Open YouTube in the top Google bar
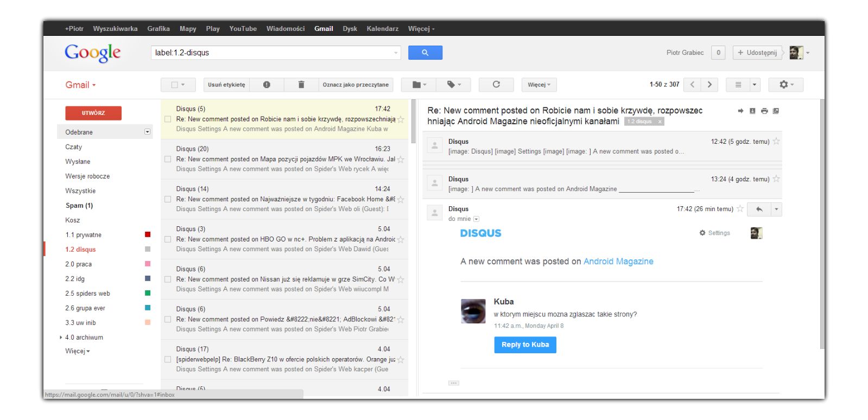This screenshot has width=868, height=420. (243, 29)
